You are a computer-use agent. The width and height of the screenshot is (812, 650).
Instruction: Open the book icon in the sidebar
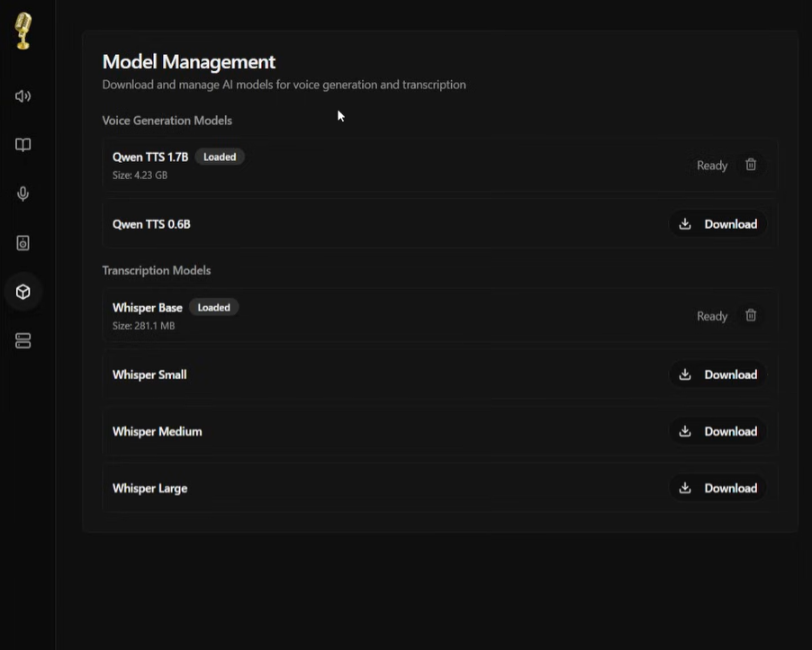tap(23, 145)
